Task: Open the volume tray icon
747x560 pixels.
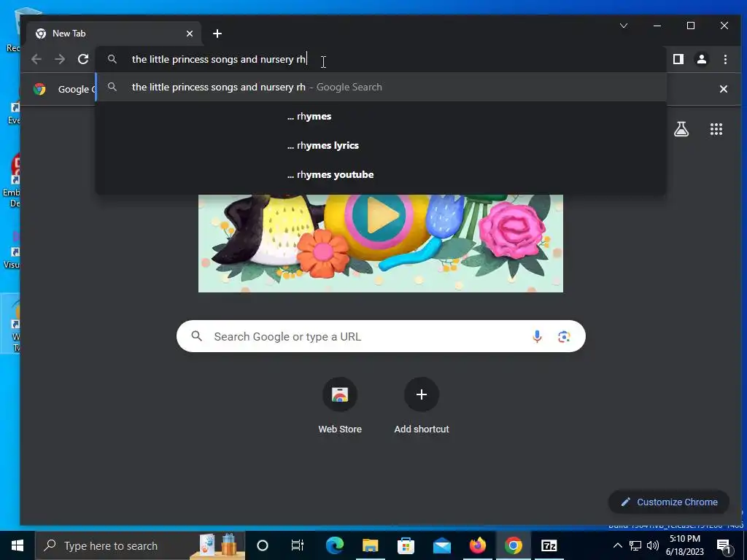Action: (653, 545)
